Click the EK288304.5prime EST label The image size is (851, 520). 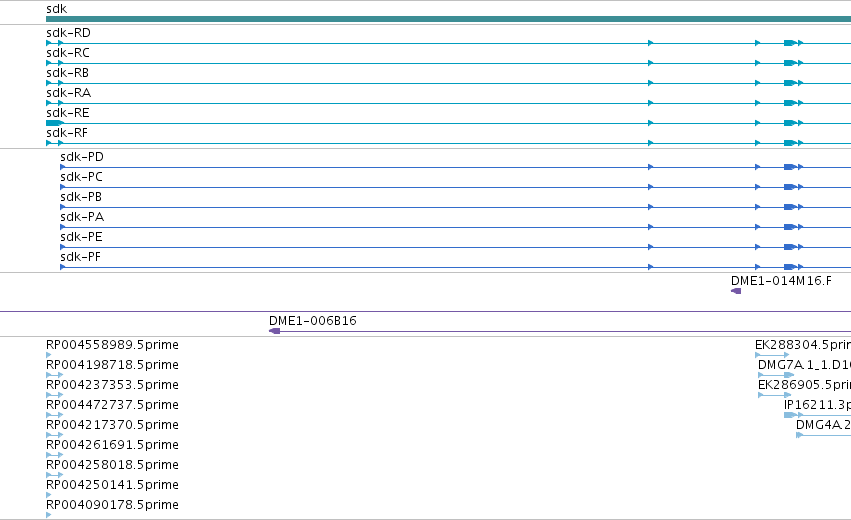(x=803, y=345)
